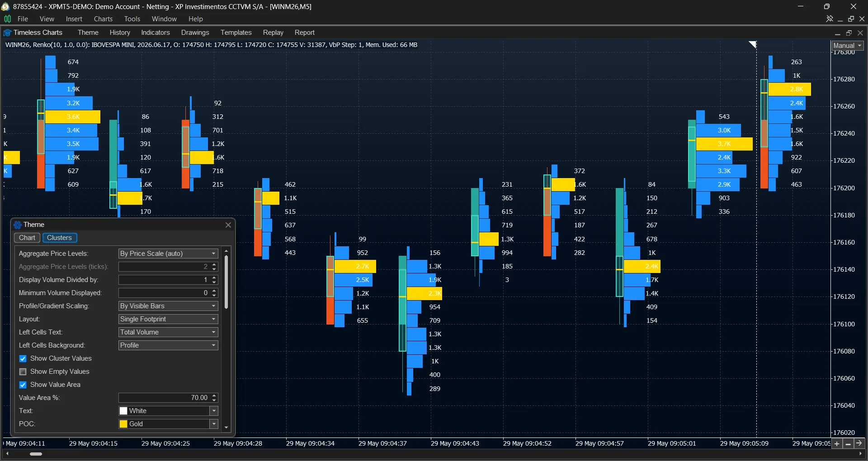Viewport: 868px width, 461px height.
Task: Open the Left Cells Text dropdown
Action: [x=168, y=332]
